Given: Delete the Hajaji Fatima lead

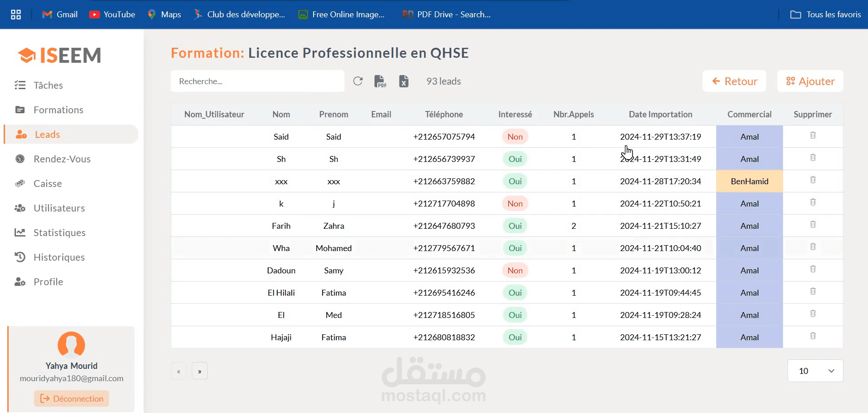Looking at the screenshot, I should [x=813, y=336].
